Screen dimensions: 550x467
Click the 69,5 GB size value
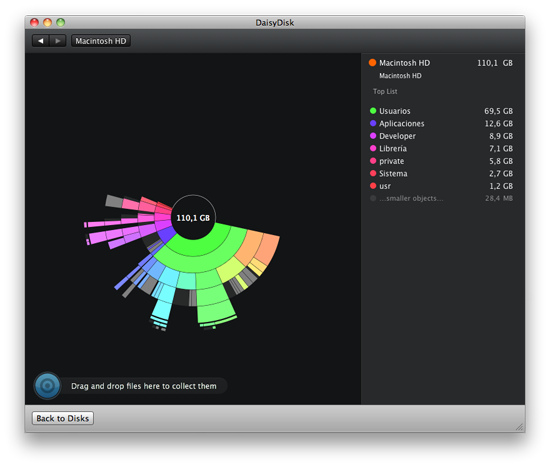coord(498,111)
